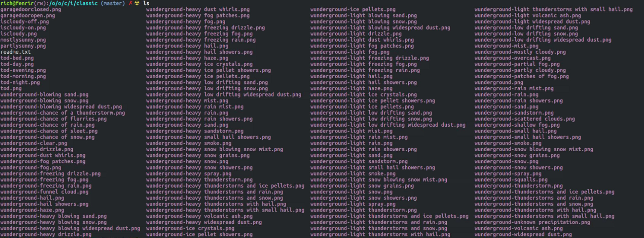This screenshot has height=238, width=644.
Task: Click the red X git status symbol
Action: pyautogui.click(x=130, y=3)
